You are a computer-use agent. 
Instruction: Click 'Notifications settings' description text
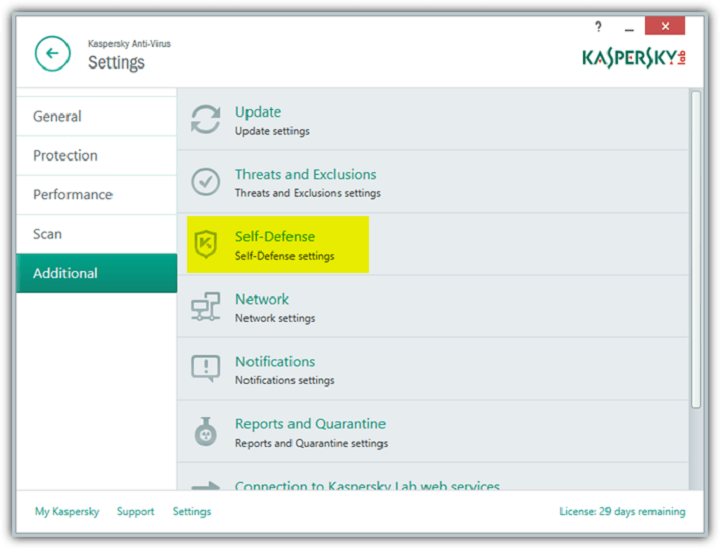pos(285,380)
